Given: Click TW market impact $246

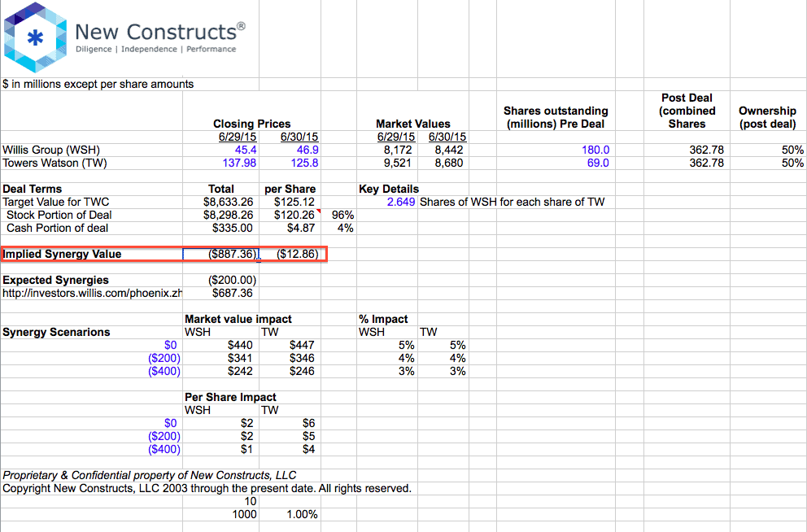Looking at the screenshot, I should pos(302,371).
